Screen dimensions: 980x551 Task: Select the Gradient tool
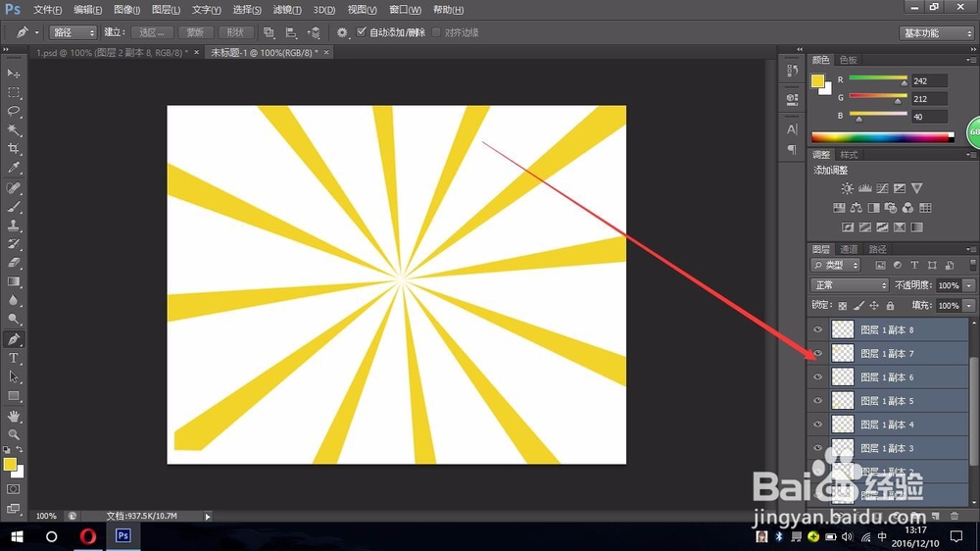click(x=13, y=281)
